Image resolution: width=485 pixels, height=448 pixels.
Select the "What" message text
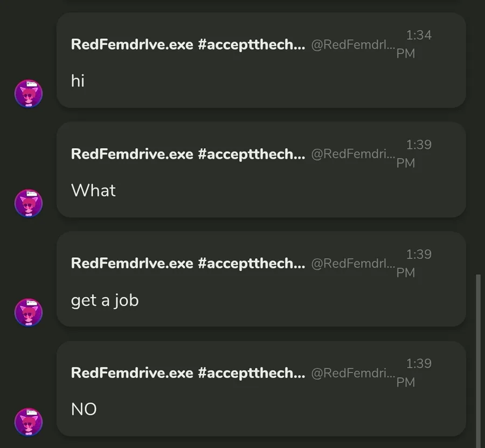click(93, 190)
